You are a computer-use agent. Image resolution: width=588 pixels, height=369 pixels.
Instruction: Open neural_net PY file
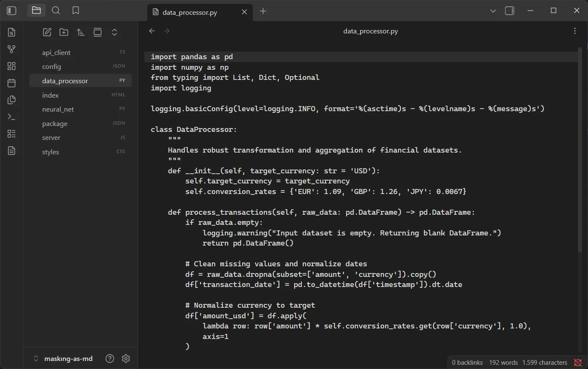tap(81, 109)
